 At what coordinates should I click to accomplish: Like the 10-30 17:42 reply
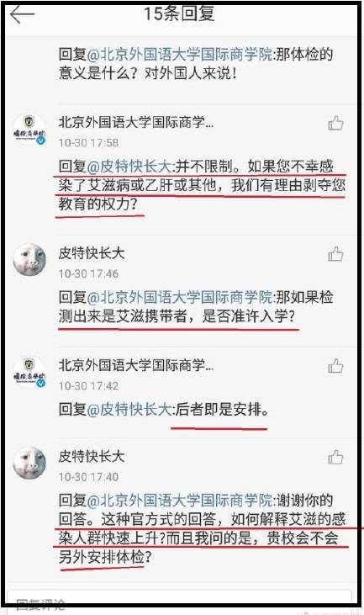335,366
